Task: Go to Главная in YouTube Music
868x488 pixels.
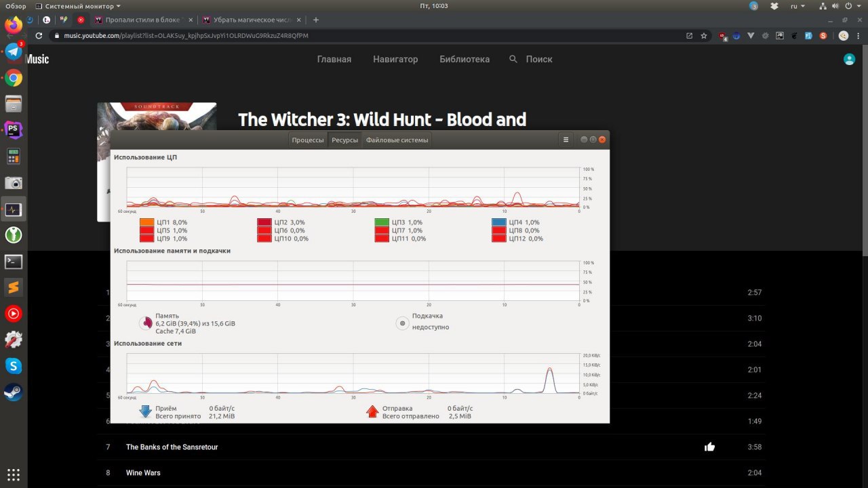Action: click(334, 60)
